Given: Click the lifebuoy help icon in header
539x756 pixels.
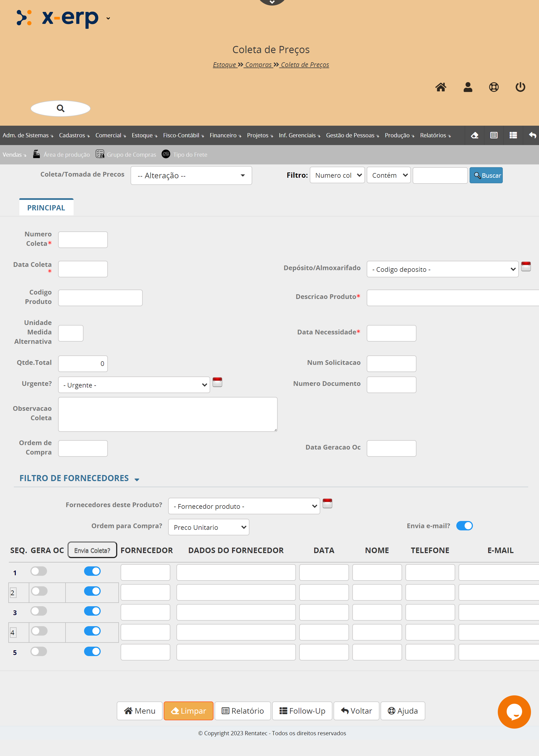Looking at the screenshot, I should tap(494, 87).
